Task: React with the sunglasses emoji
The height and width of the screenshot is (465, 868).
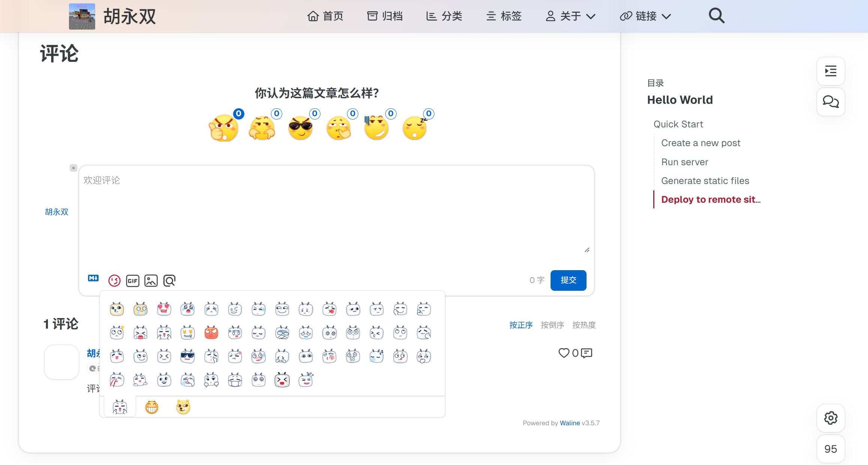Action: [x=301, y=128]
